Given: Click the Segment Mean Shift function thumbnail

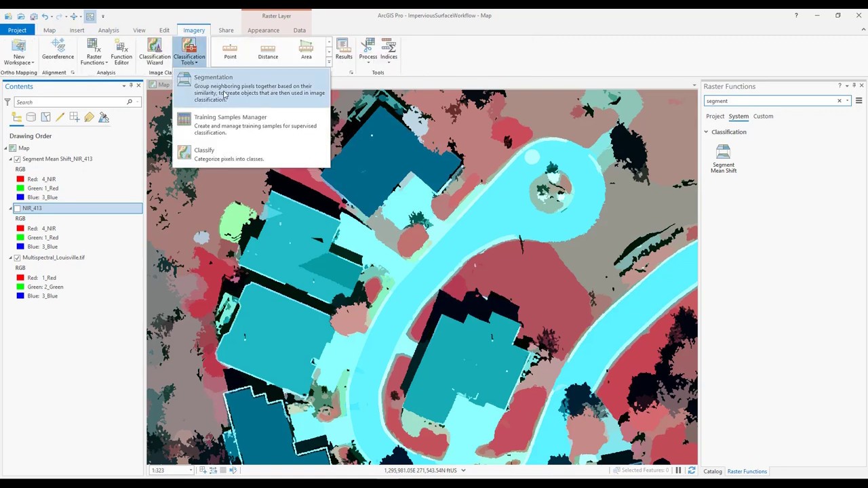Looking at the screenshot, I should pyautogui.click(x=723, y=159).
